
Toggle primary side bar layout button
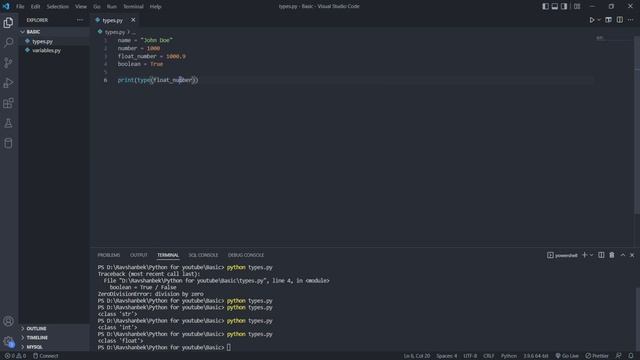click(545, 7)
